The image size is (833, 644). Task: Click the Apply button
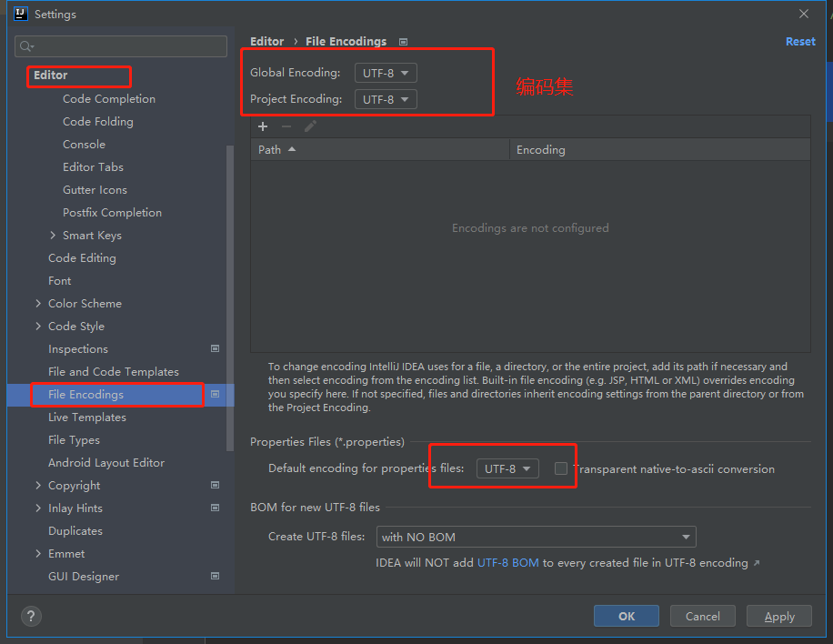tap(778, 616)
